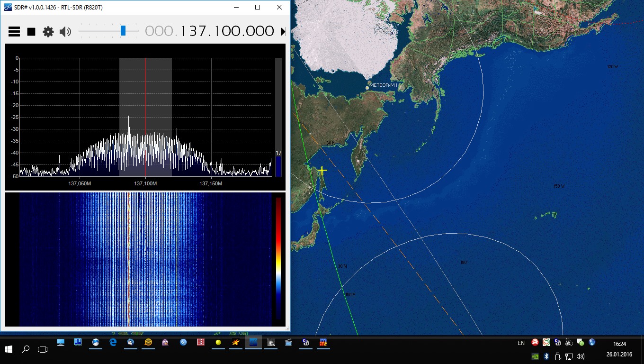Open Microsoft Edge from the taskbar
The width and height of the screenshot is (644, 364).
click(113, 342)
